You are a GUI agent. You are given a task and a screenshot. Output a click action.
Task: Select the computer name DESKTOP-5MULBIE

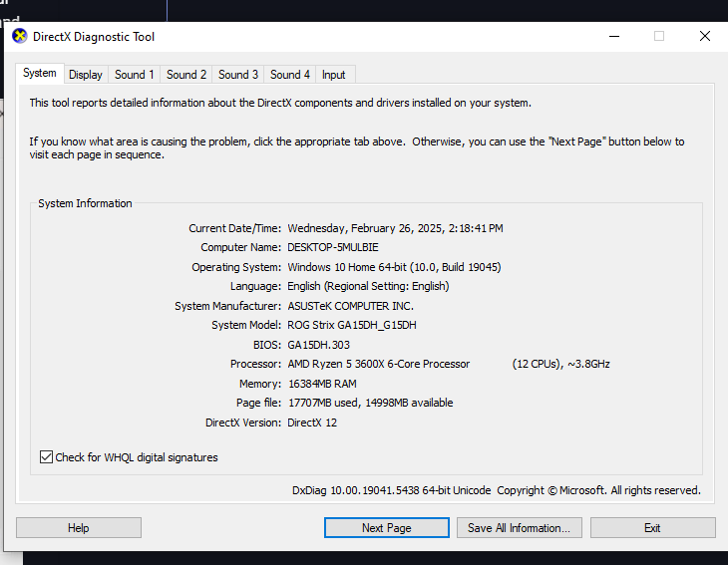(333, 247)
